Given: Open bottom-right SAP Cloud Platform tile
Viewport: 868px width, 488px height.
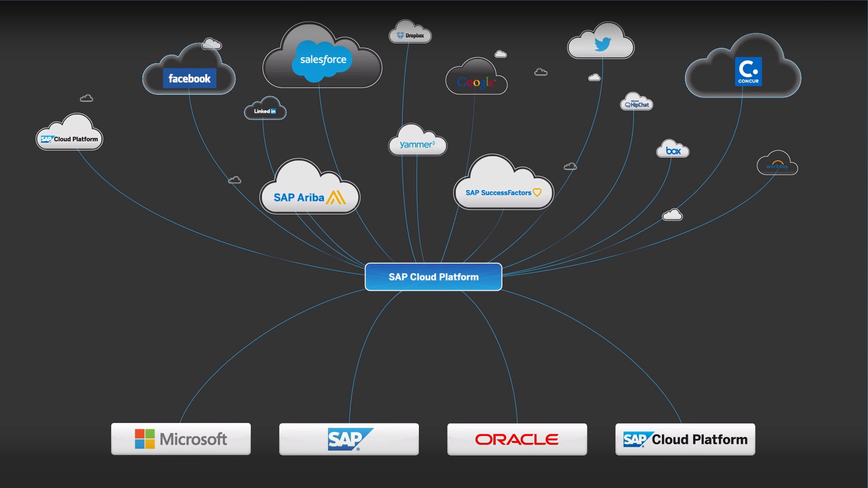Looking at the screenshot, I should [x=685, y=439].
